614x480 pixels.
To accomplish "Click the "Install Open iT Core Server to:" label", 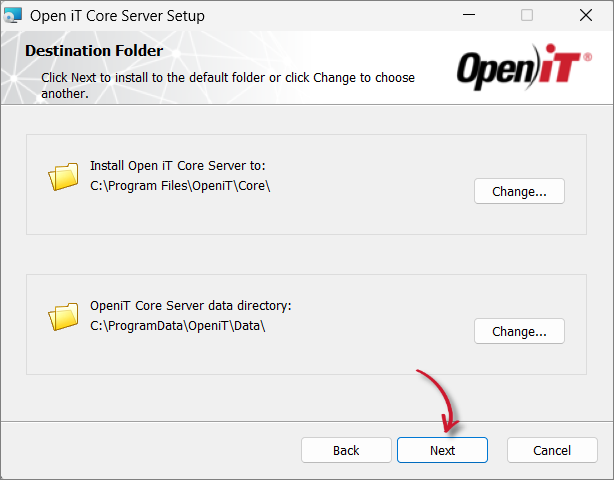I will (x=178, y=166).
